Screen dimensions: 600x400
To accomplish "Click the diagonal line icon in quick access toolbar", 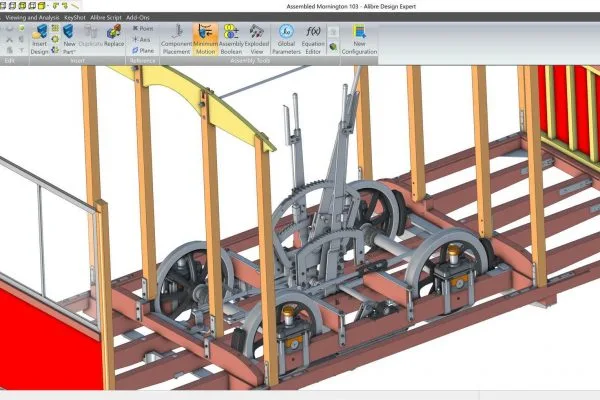I will pyautogui.click(x=75, y=6).
